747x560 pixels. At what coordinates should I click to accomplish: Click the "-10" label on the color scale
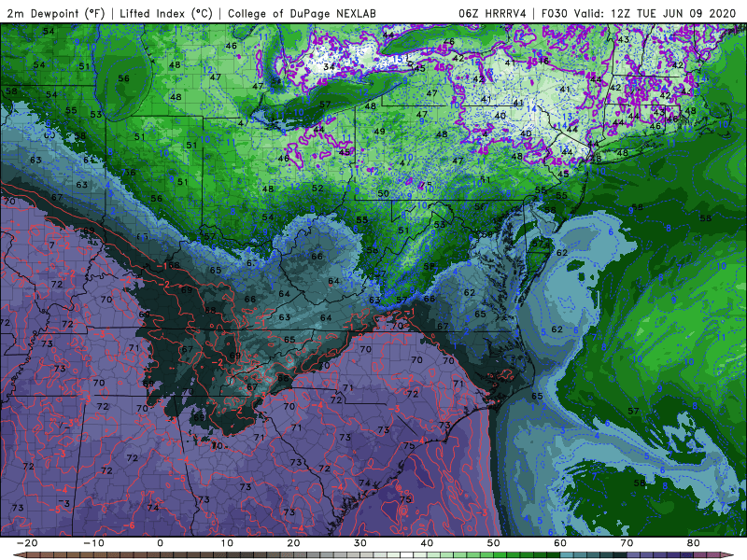93,543
